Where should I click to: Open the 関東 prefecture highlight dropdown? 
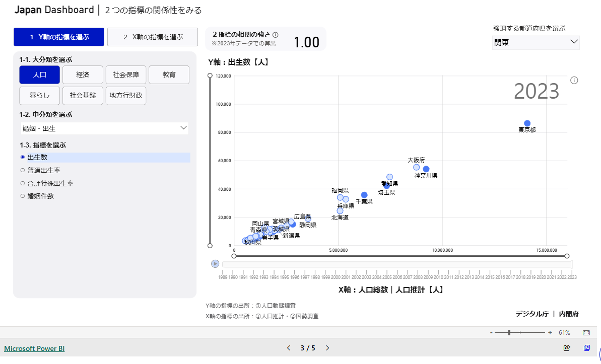tap(536, 42)
